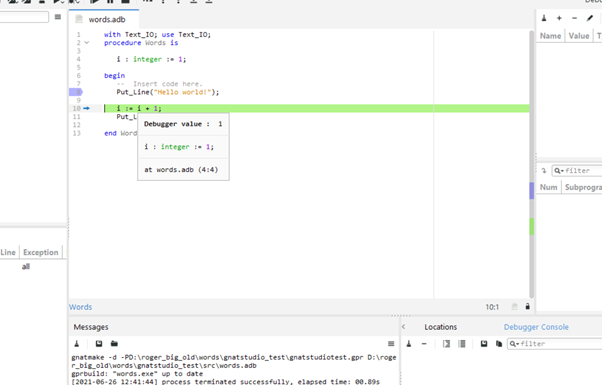Click the 'i : integer := 1;' tooltip line

tap(179, 147)
